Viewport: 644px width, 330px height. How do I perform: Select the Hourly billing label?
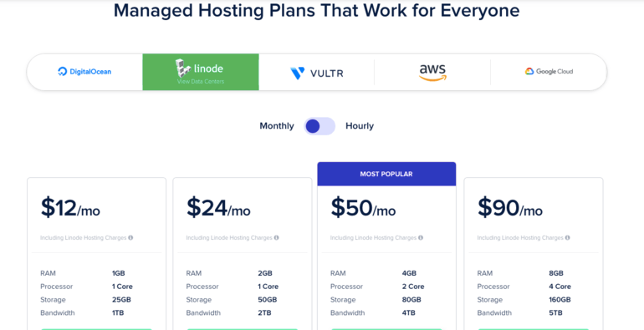(x=360, y=126)
